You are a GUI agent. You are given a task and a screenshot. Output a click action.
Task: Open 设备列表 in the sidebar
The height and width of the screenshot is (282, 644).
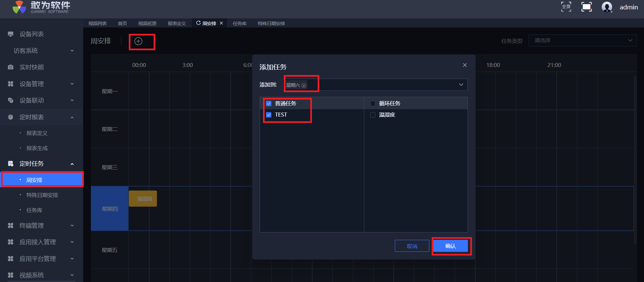(32, 34)
